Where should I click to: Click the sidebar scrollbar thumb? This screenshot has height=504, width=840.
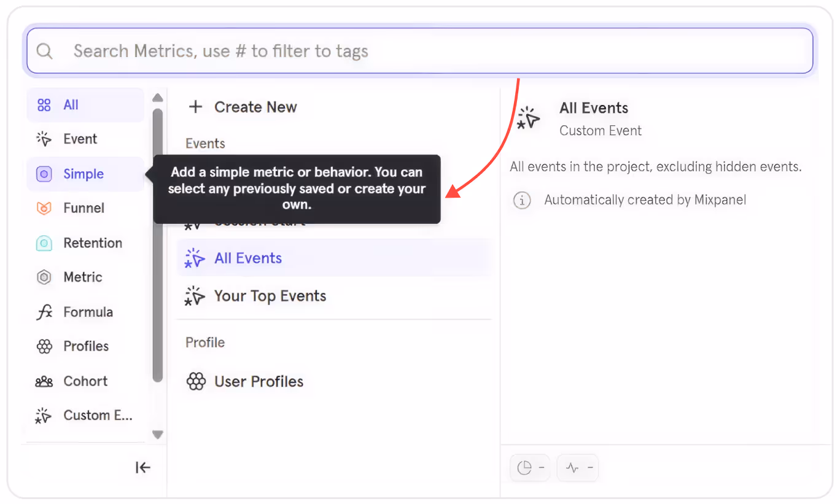tap(158, 245)
